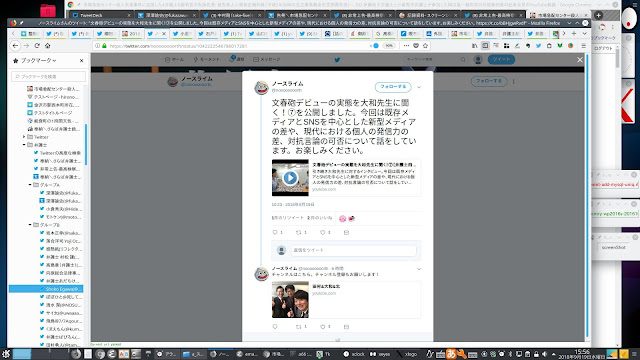Show site security padlock info
Viewport: 640px width, 360px height.
(x=104, y=46)
